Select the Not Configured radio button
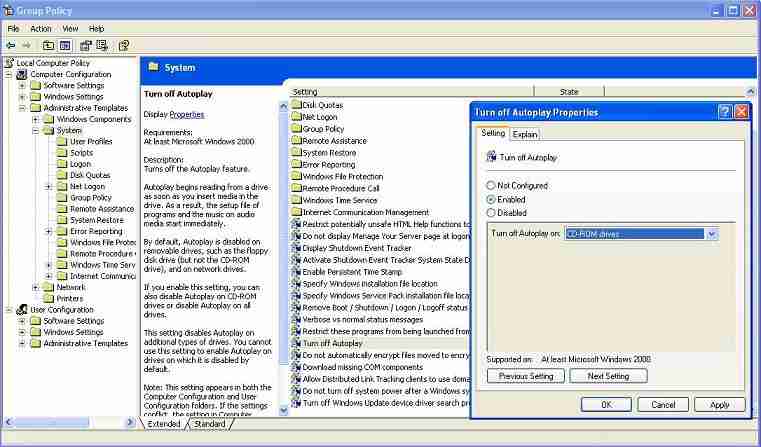The image size is (761, 447). [x=491, y=185]
